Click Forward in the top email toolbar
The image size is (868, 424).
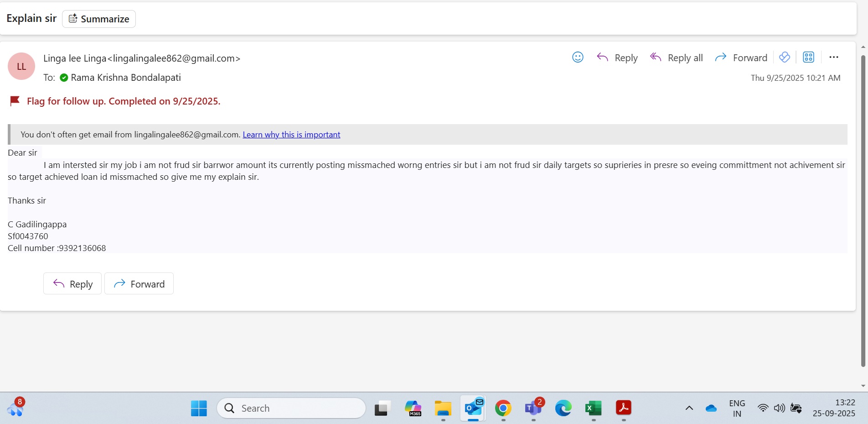click(x=741, y=58)
